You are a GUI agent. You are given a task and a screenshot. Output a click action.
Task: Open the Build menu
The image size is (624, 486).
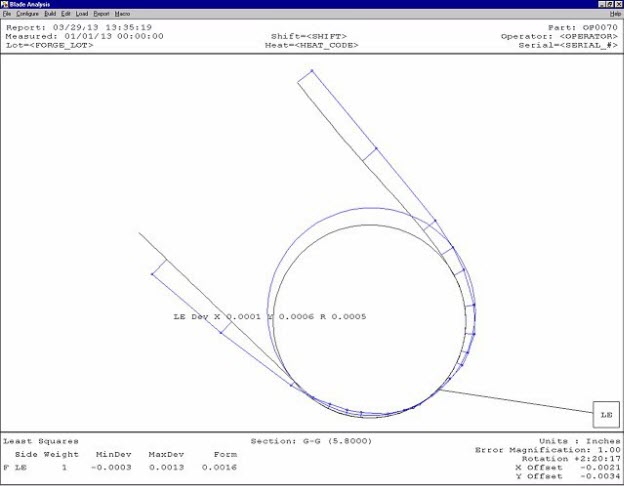click(x=50, y=14)
